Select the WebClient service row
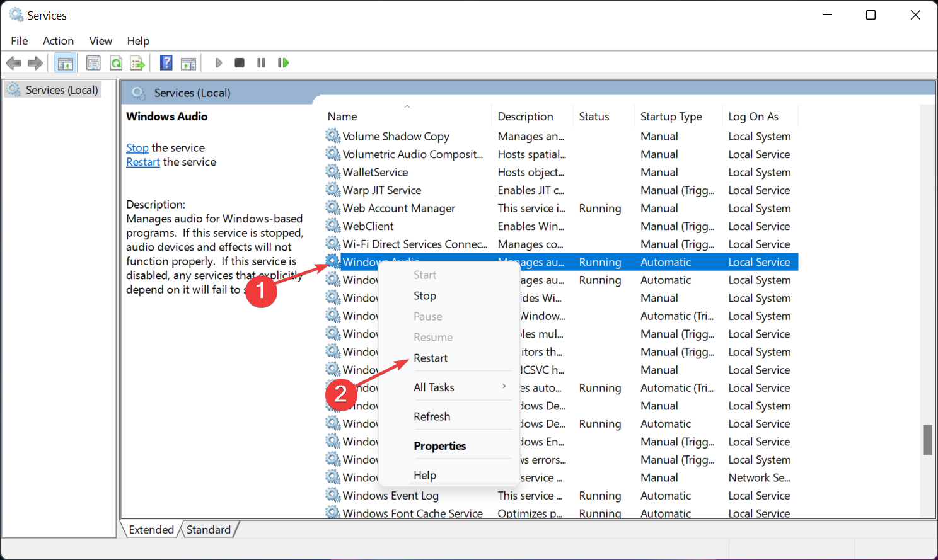The image size is (938, 560). pyautogui.click(x=561, y=226)
